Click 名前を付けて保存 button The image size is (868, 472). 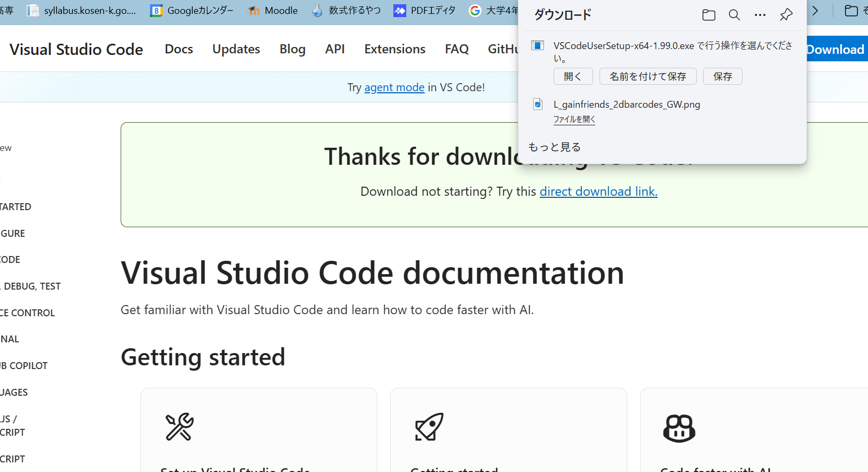(x=648, y=76)
